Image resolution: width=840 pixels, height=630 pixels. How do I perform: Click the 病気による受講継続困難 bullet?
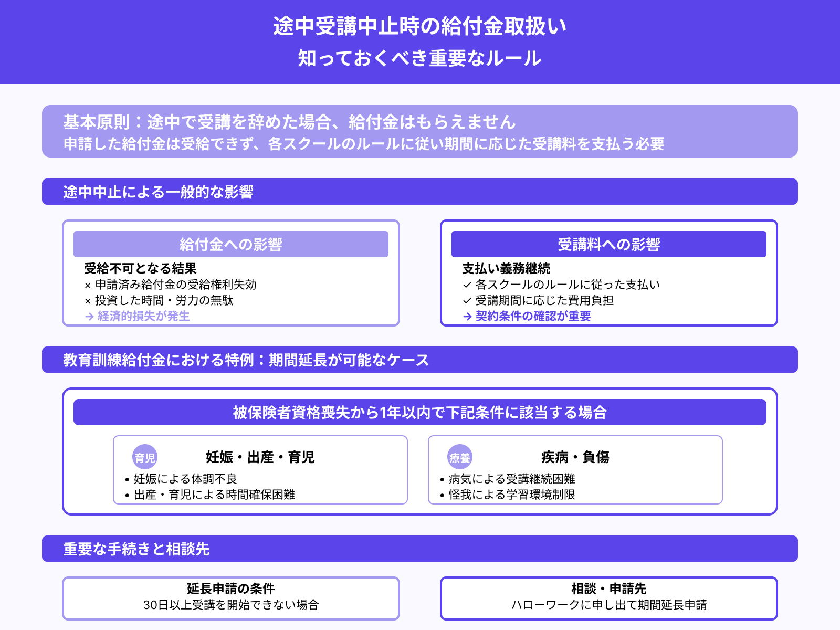(507, 479)
